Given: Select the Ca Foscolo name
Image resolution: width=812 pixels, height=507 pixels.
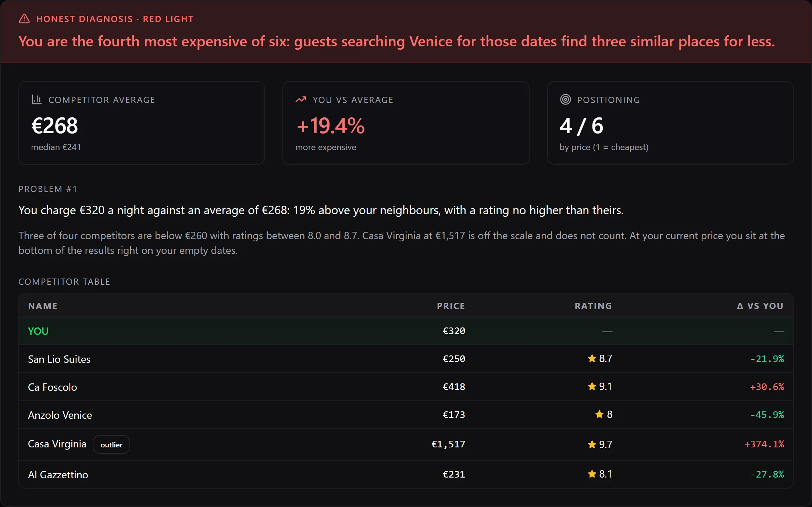Looking at the screenshot, I should tap(53, 387).
